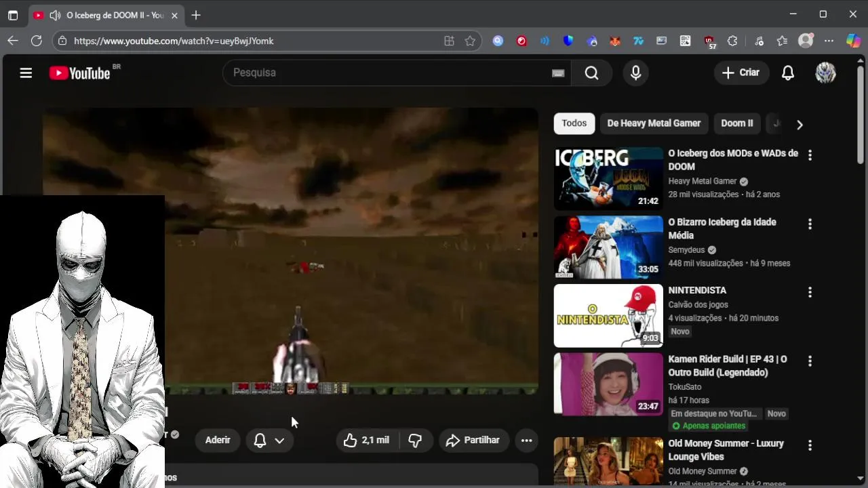The height and width of the screenshot is (488, 868).
Task: Open uBlock extension showing 57
Action: coord(709,42)
